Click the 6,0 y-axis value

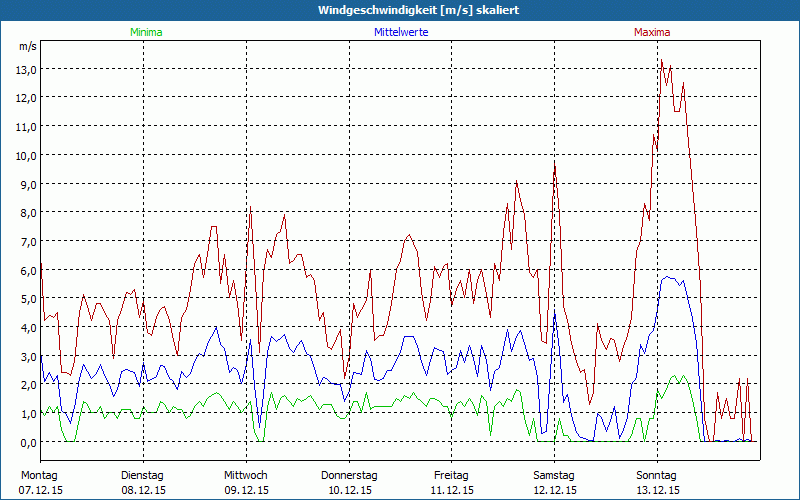29,270
